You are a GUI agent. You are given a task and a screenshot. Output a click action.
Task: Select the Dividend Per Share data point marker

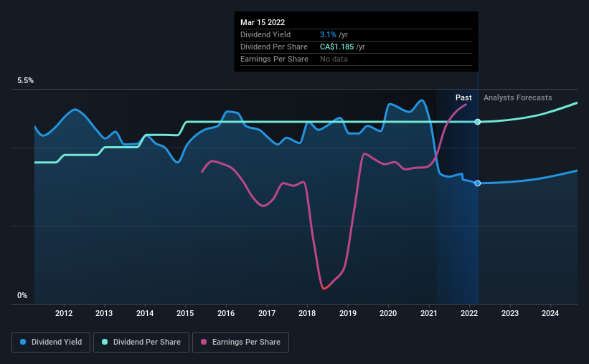(x=477, y=122)
